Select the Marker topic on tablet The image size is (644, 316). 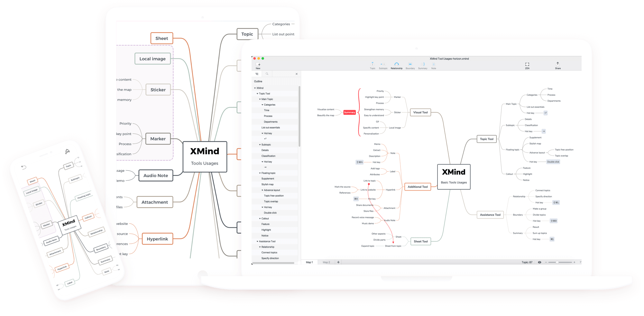tap(158, 139)
